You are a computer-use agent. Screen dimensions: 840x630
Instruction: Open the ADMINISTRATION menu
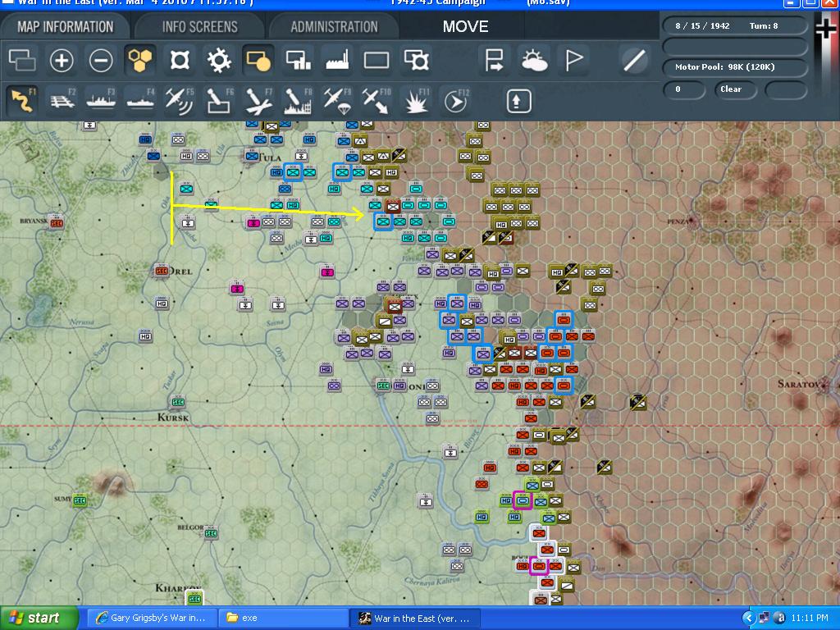[x=334, y=25]
